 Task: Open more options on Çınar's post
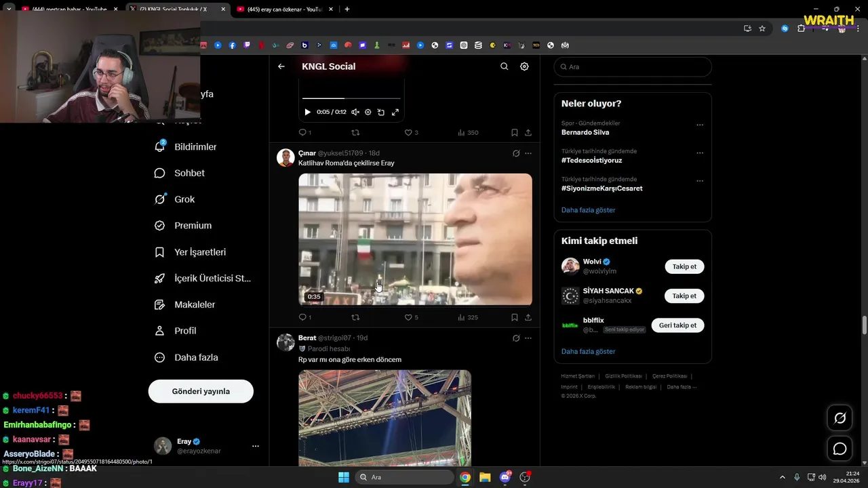coord(528,154)
